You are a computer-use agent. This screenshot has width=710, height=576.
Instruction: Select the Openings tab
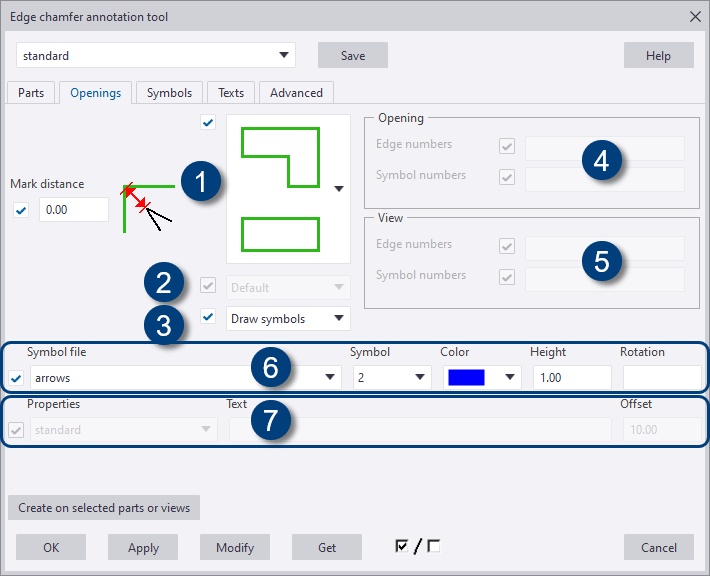tap(96, 93)
